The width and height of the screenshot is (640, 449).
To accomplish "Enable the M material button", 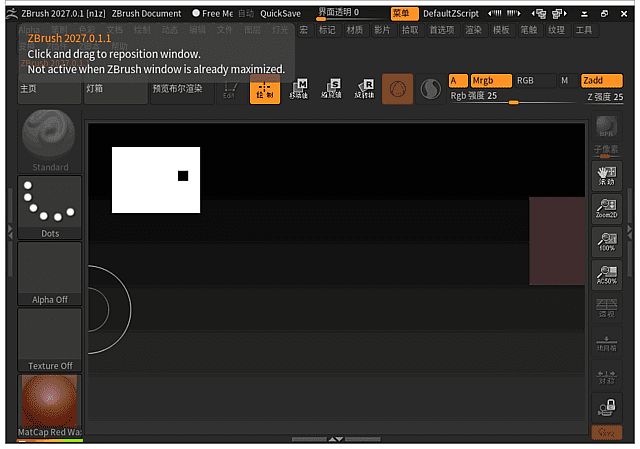I will (568, 81).
